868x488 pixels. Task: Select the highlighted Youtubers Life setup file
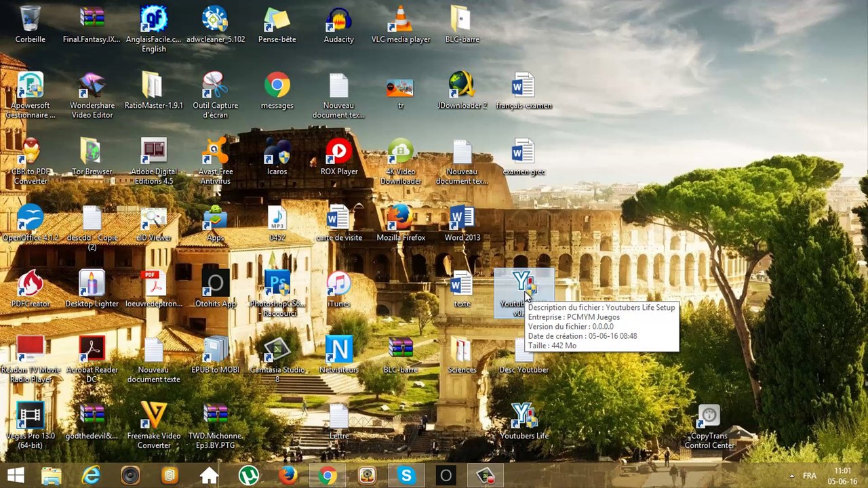tap(524, 293)
